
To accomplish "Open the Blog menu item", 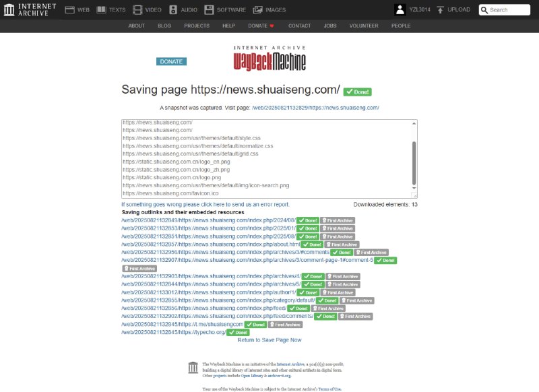I will pyautogui.click(x=164, y=26).
